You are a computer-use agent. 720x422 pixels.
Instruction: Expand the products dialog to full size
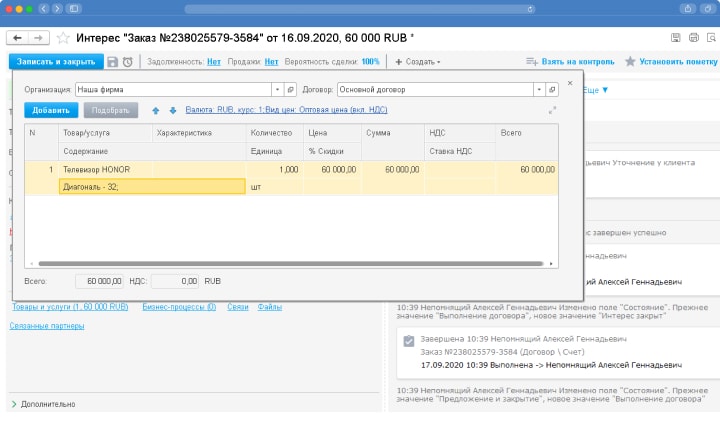click(x=551, y=110)
